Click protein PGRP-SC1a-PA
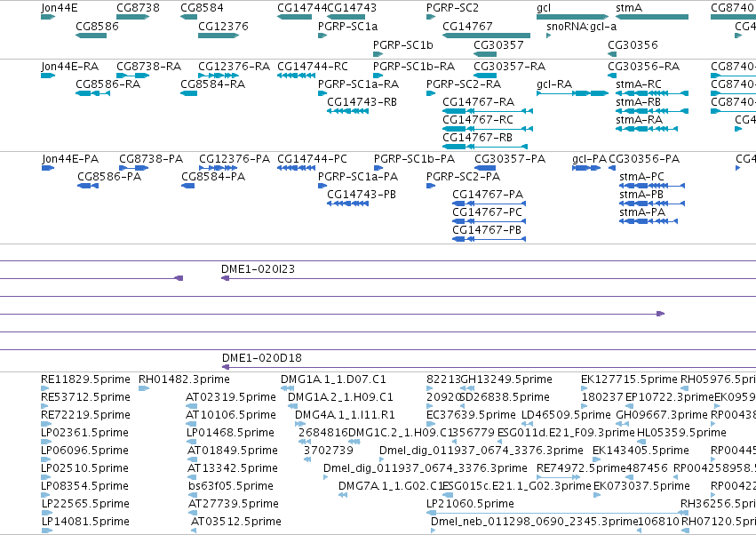 point(358,177)
